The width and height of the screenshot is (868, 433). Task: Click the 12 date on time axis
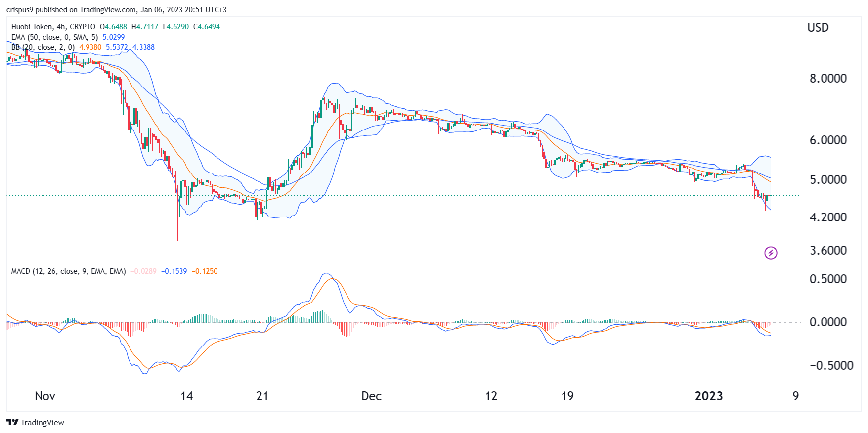tap(491, 396)
